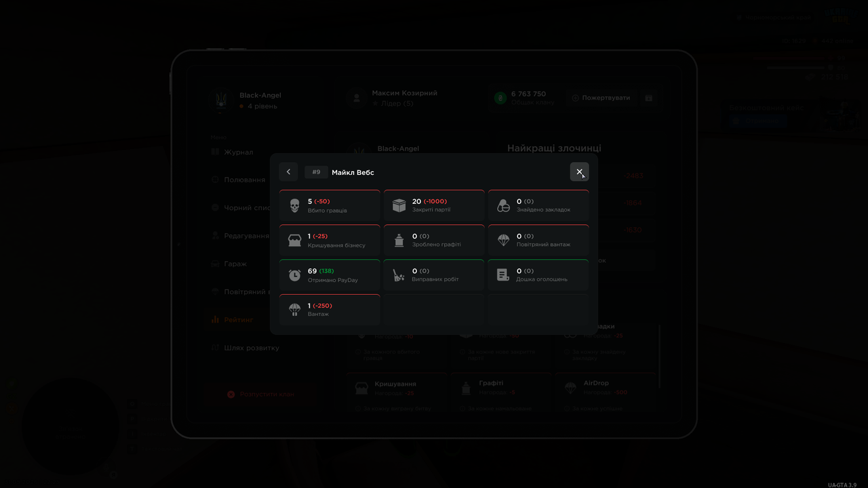Viewport: 868px width, 488px height.
Task: Click the -2483 score in Найкращі злочинці
Action: point(633,176)
